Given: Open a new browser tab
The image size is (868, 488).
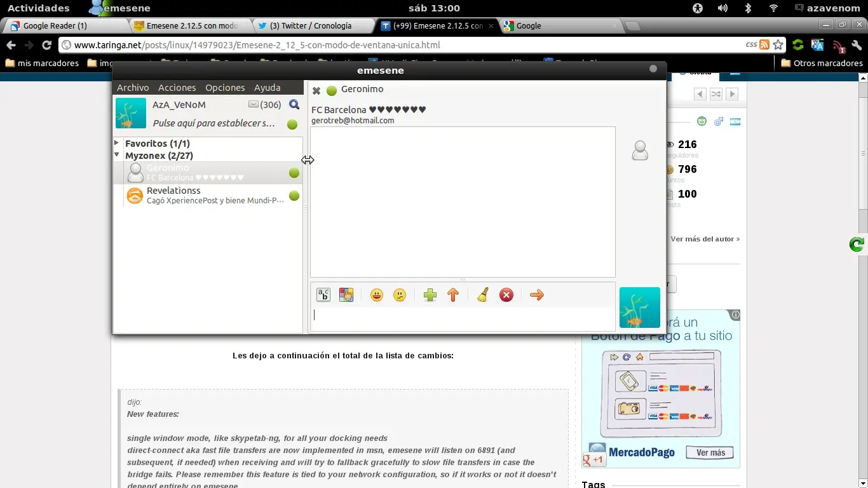Looking at the screenshot, I should point(633,26).
